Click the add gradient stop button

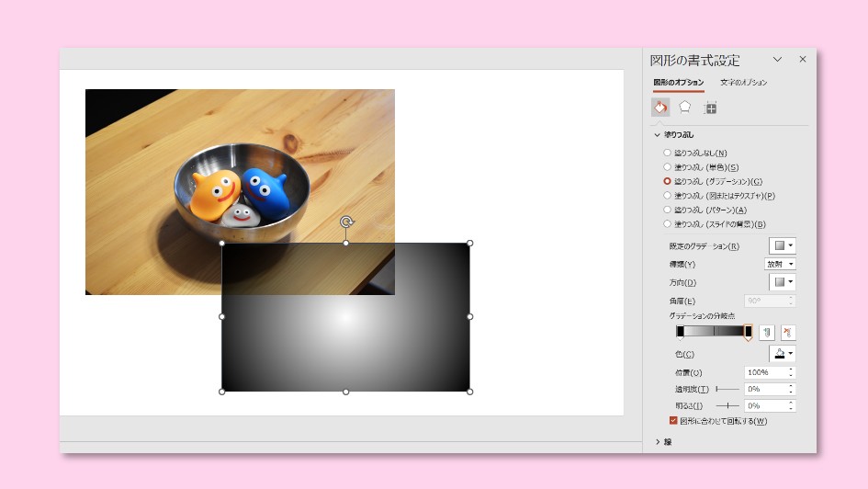(767, 332)
